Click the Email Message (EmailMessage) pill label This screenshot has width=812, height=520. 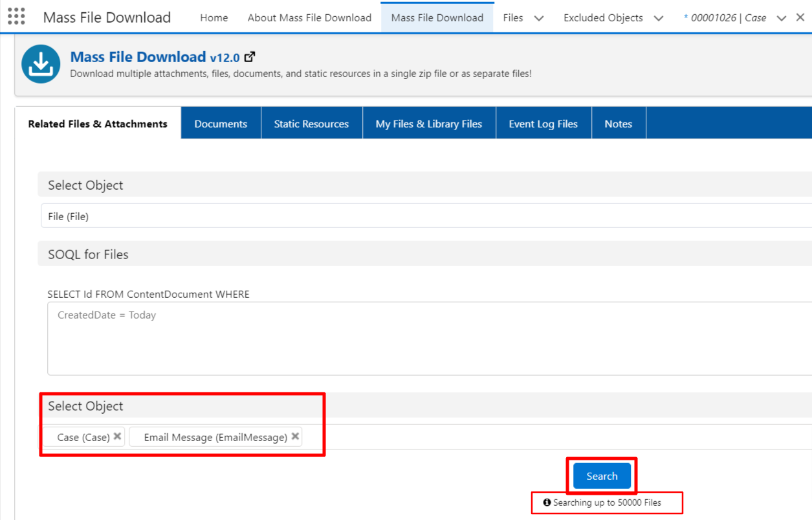[x=215, y=437]
